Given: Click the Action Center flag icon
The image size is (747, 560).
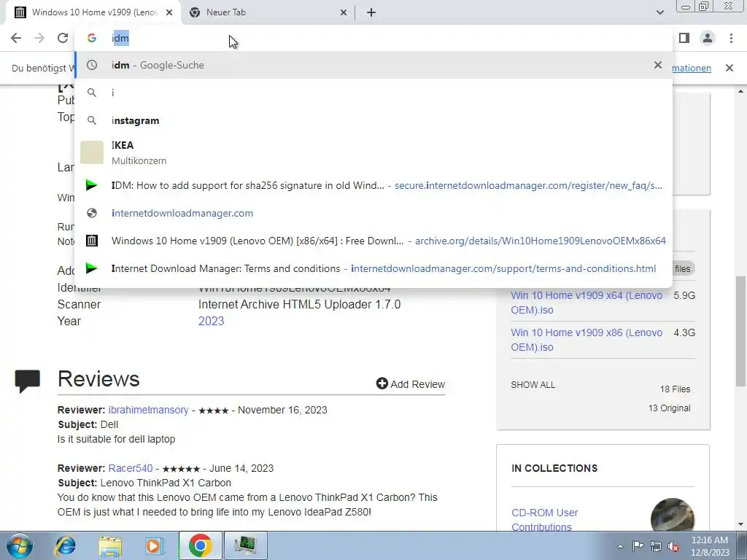Looking at the screenshot, I should (638, 546).
